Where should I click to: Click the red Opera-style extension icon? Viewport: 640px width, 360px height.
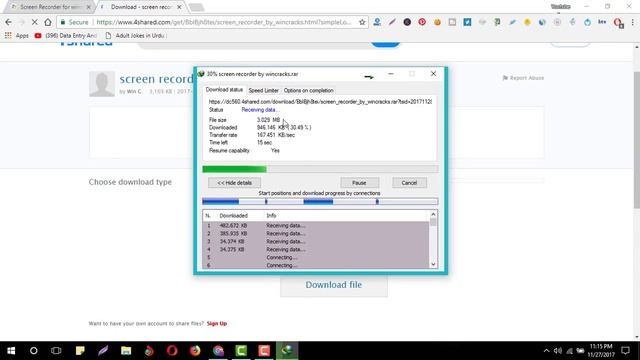[618, 22]
